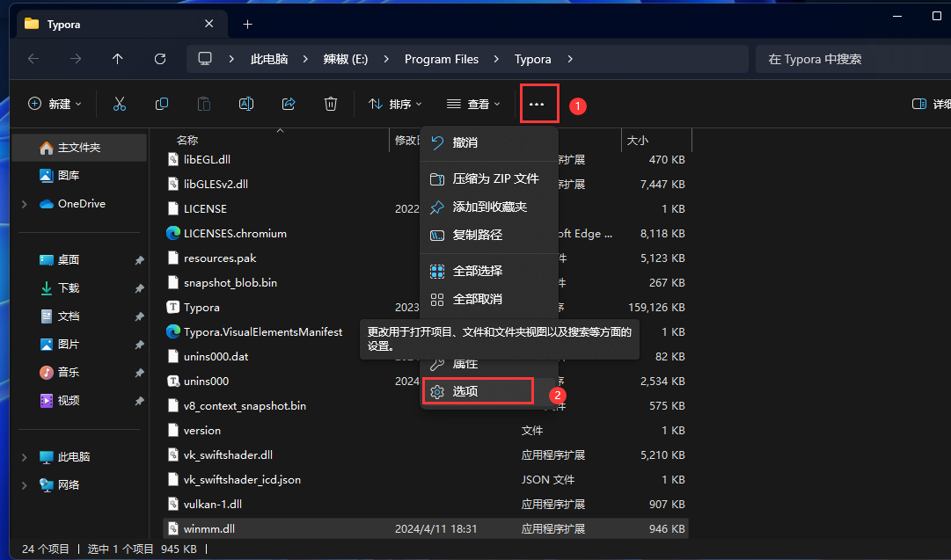Viewport: 951px width, 560px height.
Task: Click the Copy icon in toolbar
Action: (161, 105)
